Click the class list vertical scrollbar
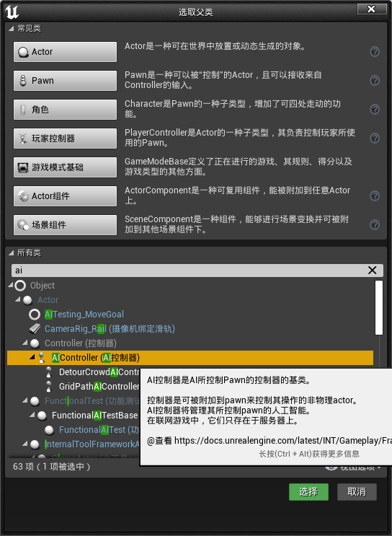392x536 pixels. tap(379, 307)
